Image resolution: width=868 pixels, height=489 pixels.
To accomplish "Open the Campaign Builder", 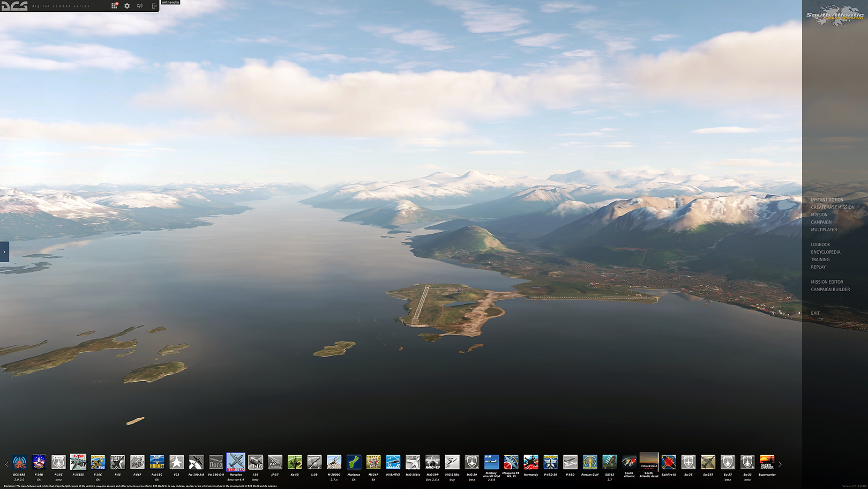I will [x=830, y=290].
